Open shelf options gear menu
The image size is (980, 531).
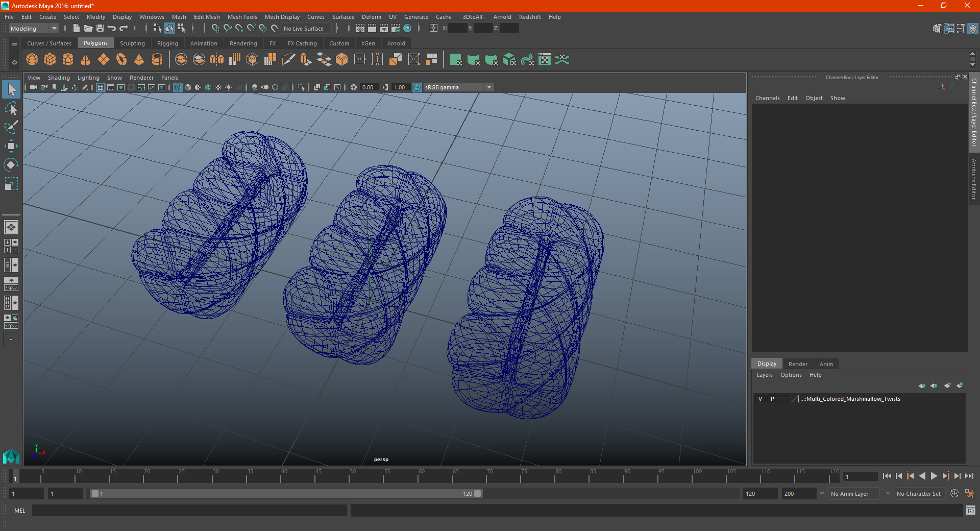point(14,62)
